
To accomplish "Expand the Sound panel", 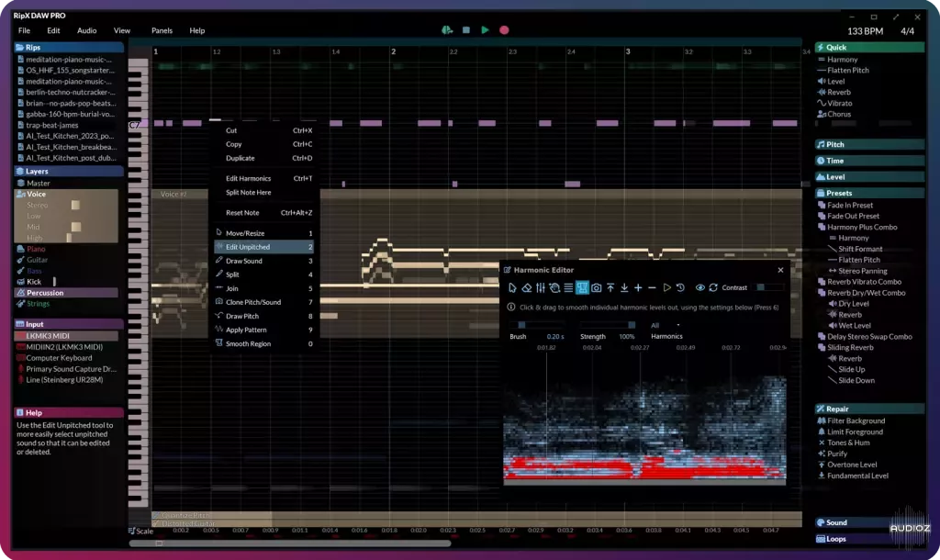I will click(853, 523).
